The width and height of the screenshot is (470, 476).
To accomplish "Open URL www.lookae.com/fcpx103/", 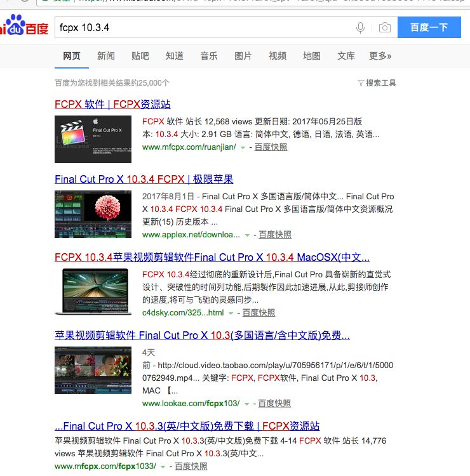I will point(191,404).
